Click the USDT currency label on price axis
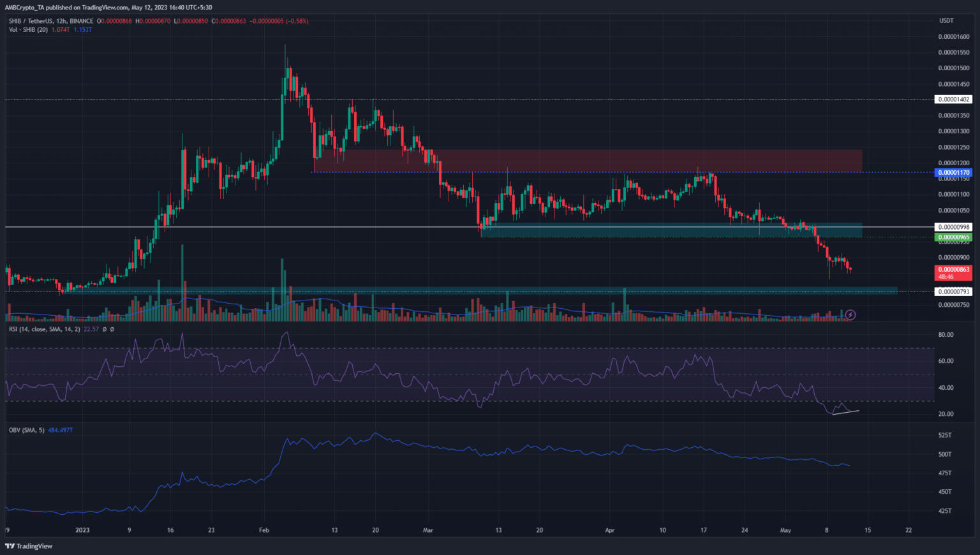 (x=946, y=21)
